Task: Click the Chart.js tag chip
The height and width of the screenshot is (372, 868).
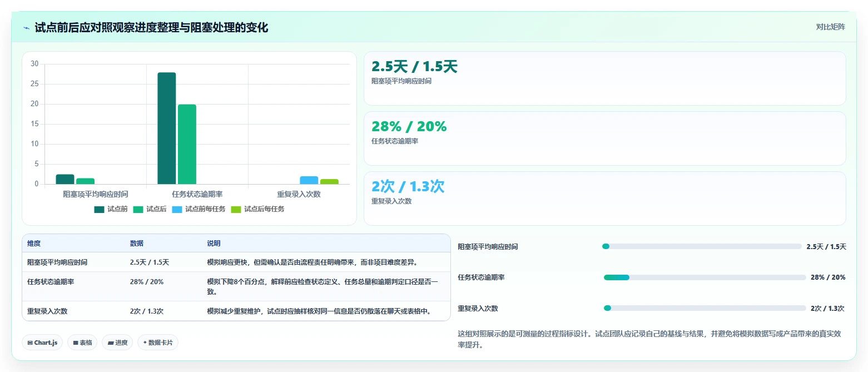Action: (43, 343)
